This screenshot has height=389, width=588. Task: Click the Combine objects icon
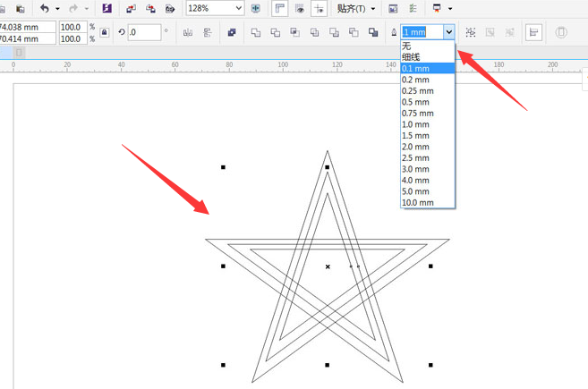point(232,32)
